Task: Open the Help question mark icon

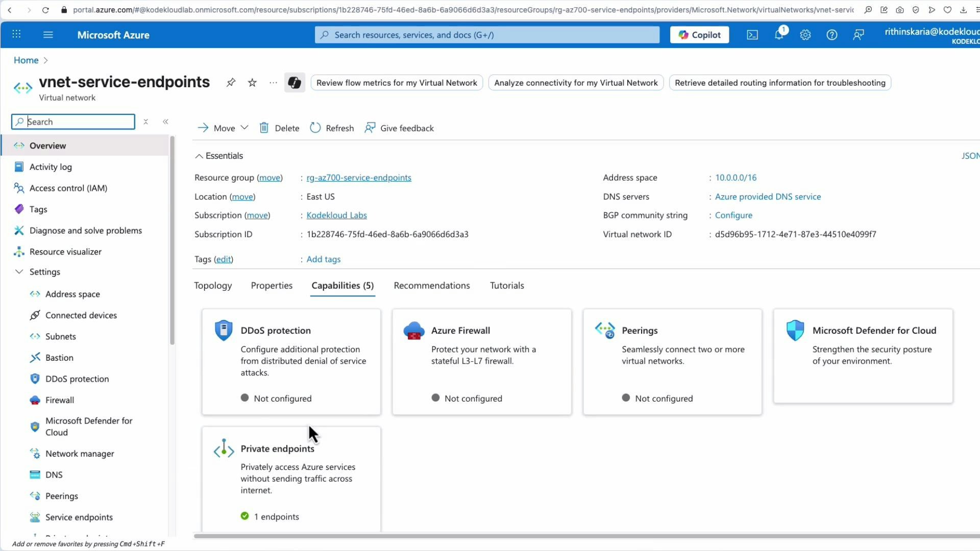Action: tap(832, 35)
